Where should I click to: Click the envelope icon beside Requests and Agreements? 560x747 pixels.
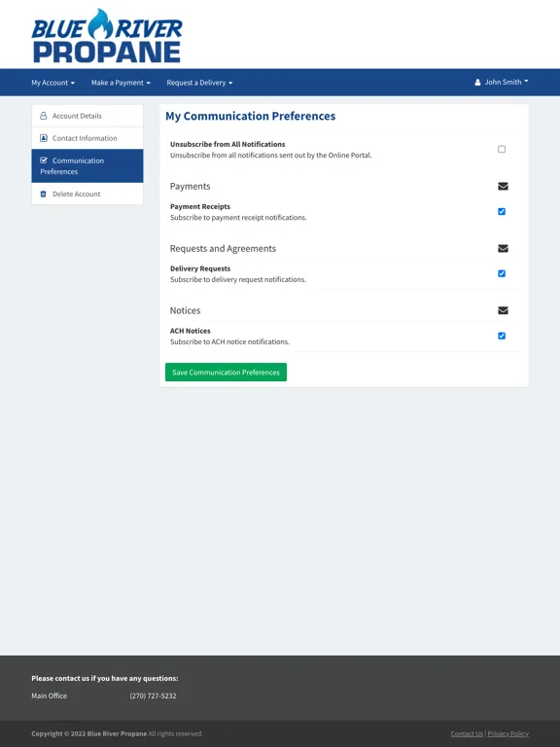coord(503,248)
